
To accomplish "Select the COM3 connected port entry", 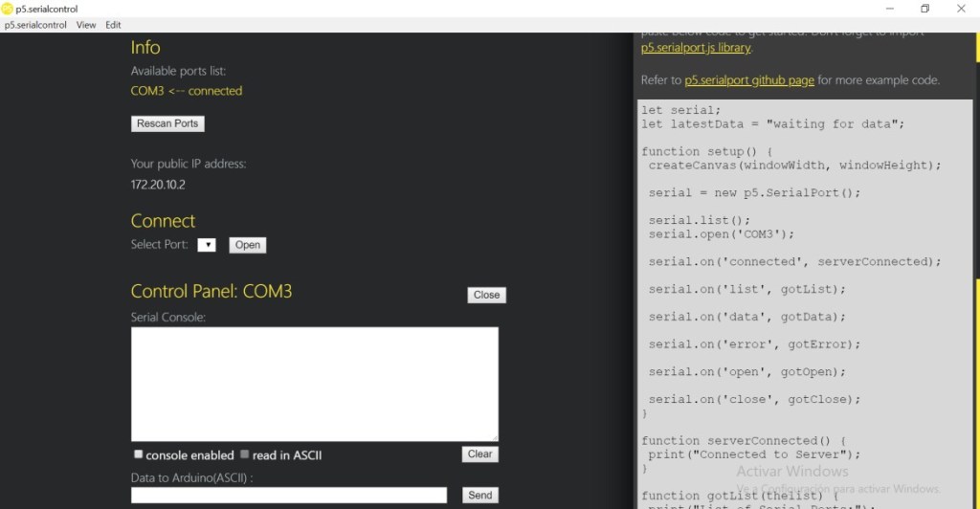I will (x=186, y=91).
